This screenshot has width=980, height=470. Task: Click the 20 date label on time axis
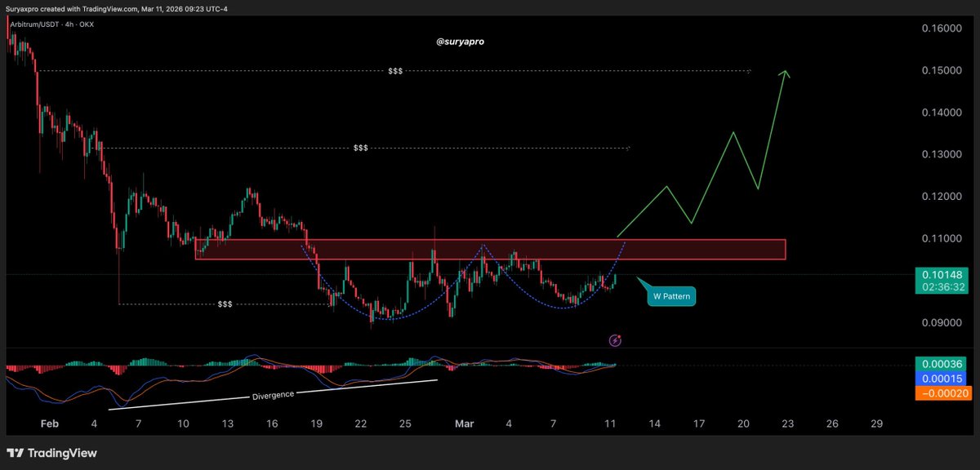(x=743, y=424)
